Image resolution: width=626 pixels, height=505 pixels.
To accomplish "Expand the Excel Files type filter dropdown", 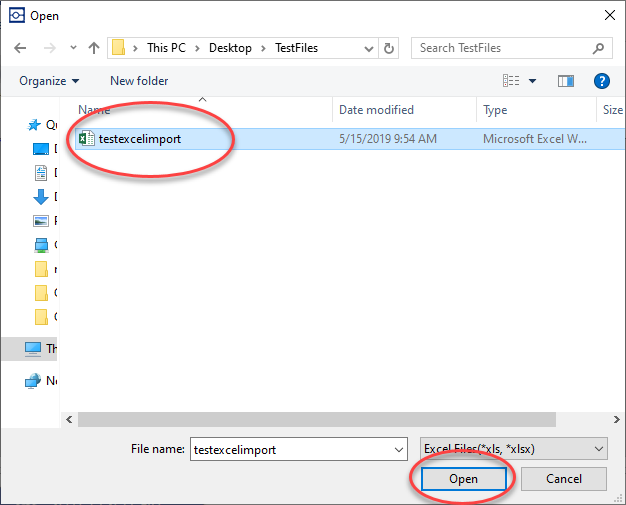I will point(598,449).
